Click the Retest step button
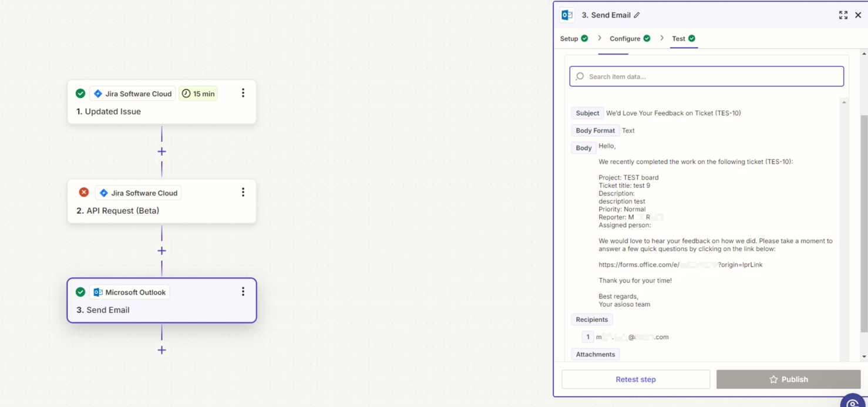 [635, 379]
